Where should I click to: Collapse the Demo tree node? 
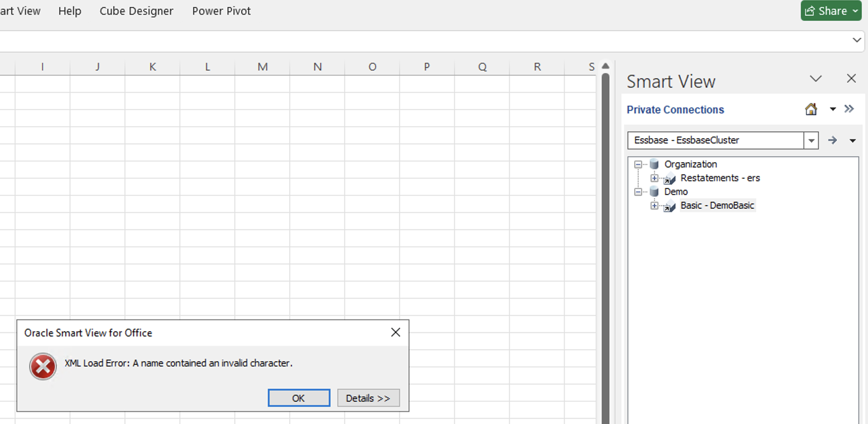[x=638, y=192]
